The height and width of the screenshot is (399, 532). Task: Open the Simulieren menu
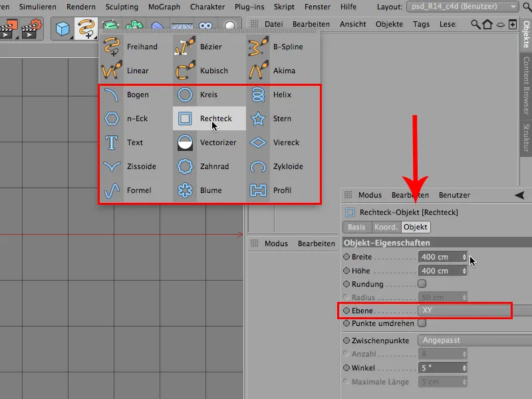tap(38, 7)
